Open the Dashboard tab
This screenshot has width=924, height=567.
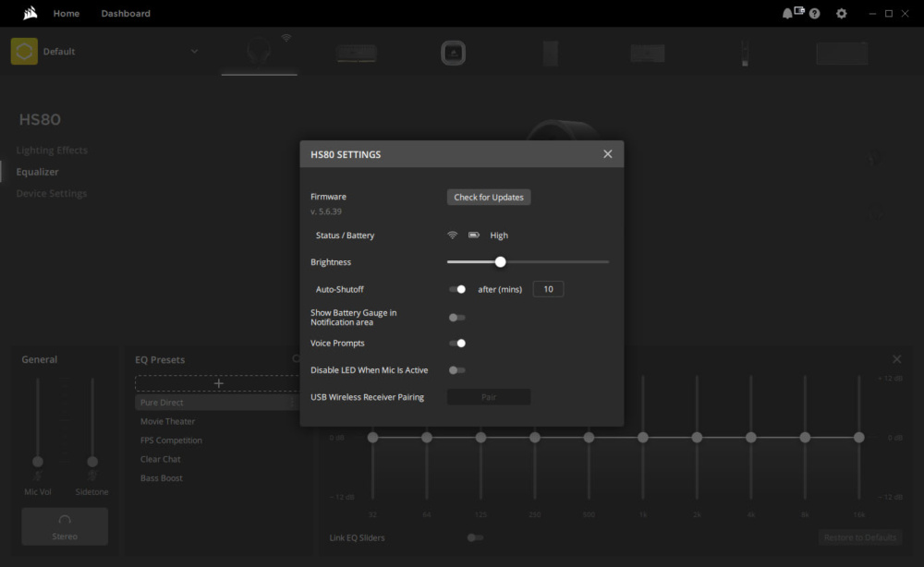[x=126, y=13]
